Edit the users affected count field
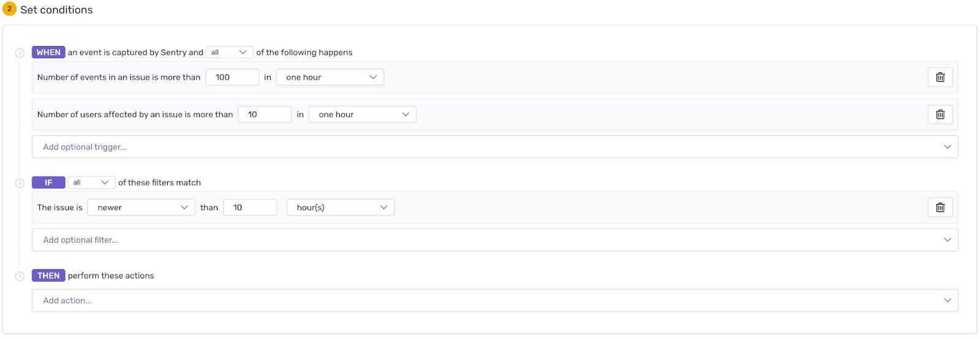The image size is (980, 339). 265,115
